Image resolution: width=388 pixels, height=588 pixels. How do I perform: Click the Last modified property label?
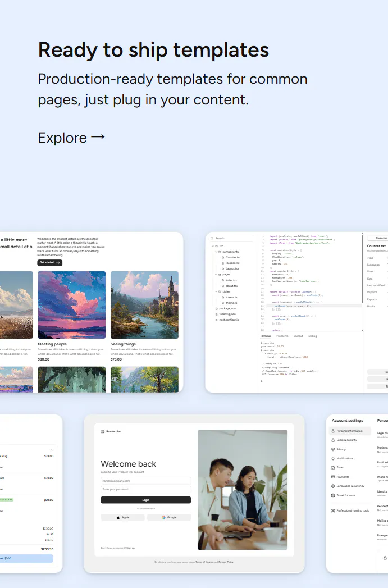[x=376, y=285]
